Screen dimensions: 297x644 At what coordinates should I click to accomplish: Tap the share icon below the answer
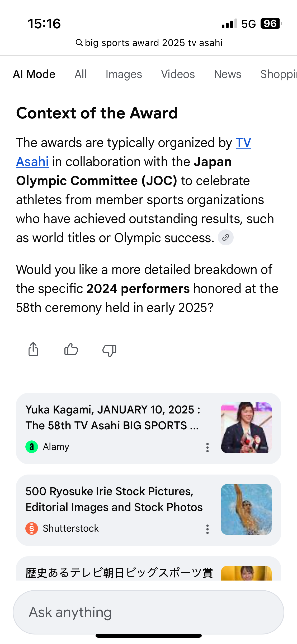[33, 349]
